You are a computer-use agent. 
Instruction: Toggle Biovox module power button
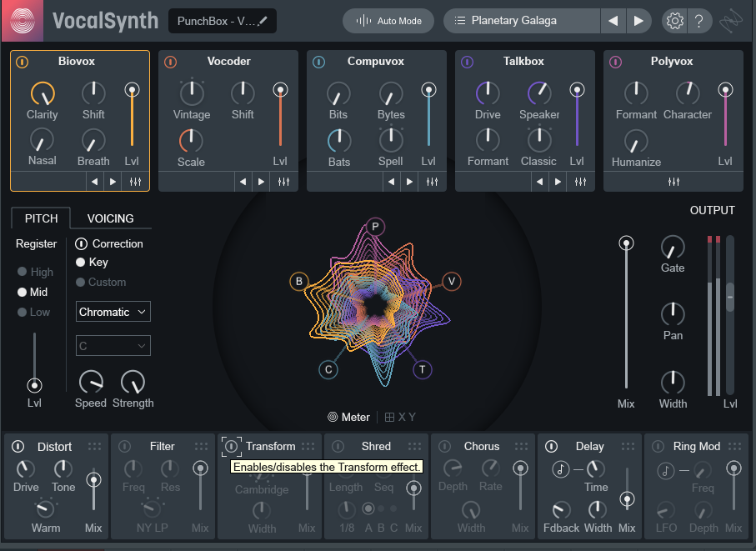(23, 62)
